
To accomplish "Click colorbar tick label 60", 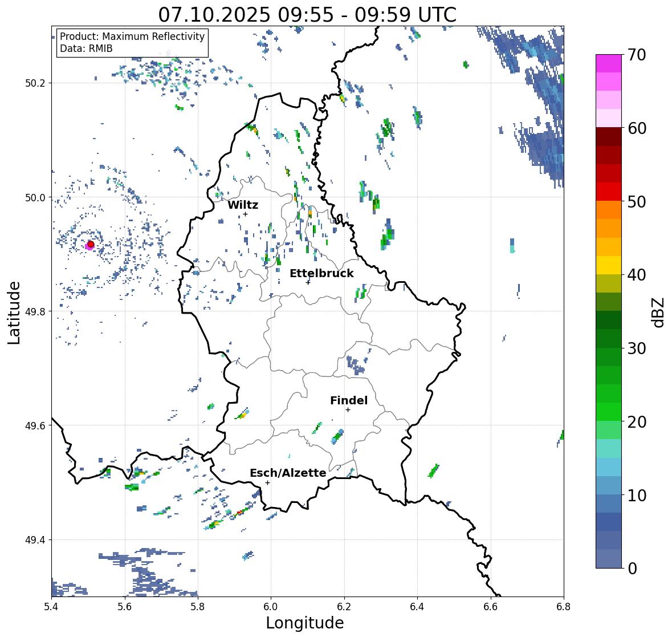I will (637, 128).
